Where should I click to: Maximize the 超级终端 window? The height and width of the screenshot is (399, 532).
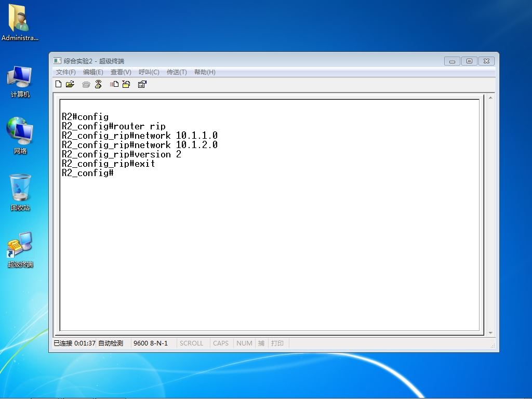click(469, 61)
